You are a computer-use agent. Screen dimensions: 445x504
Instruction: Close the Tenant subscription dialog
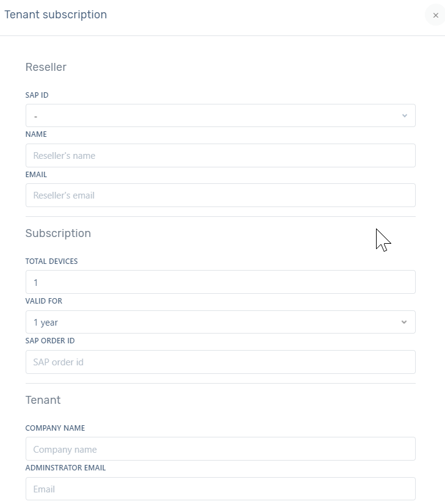click(435, 15)
